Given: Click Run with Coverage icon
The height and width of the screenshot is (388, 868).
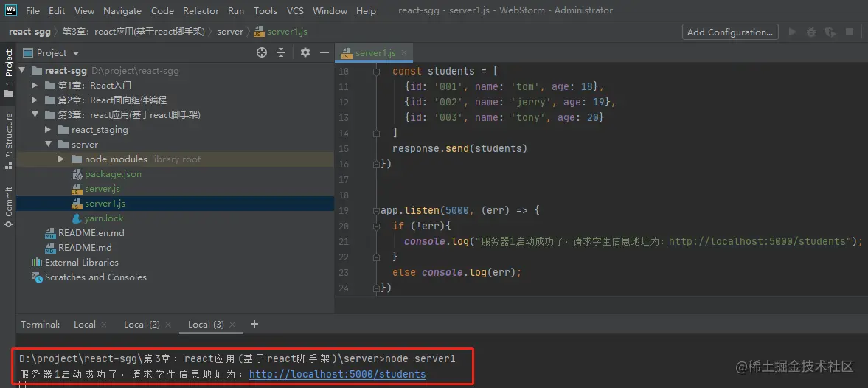Looking at the screenshot, I should point(830,32).
